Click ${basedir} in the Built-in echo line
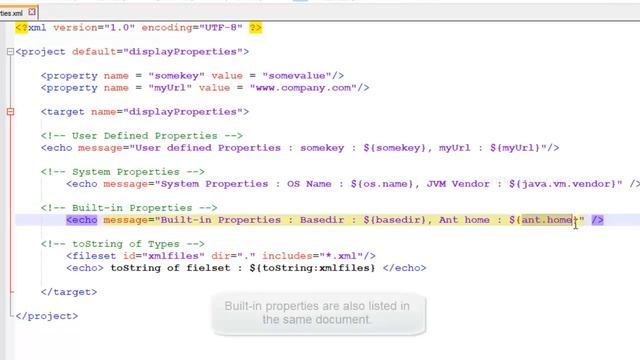 point(394,220)
